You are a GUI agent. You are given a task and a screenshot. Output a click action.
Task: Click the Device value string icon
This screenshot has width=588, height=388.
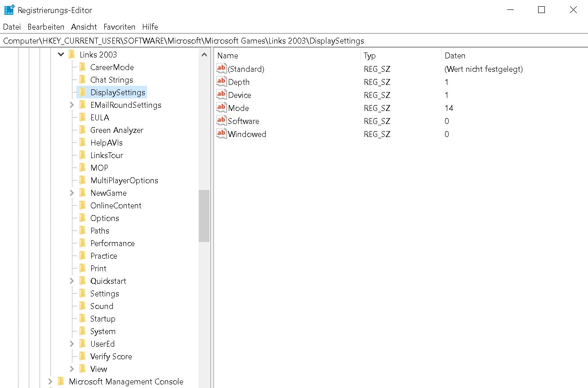(x=222, y=95)
